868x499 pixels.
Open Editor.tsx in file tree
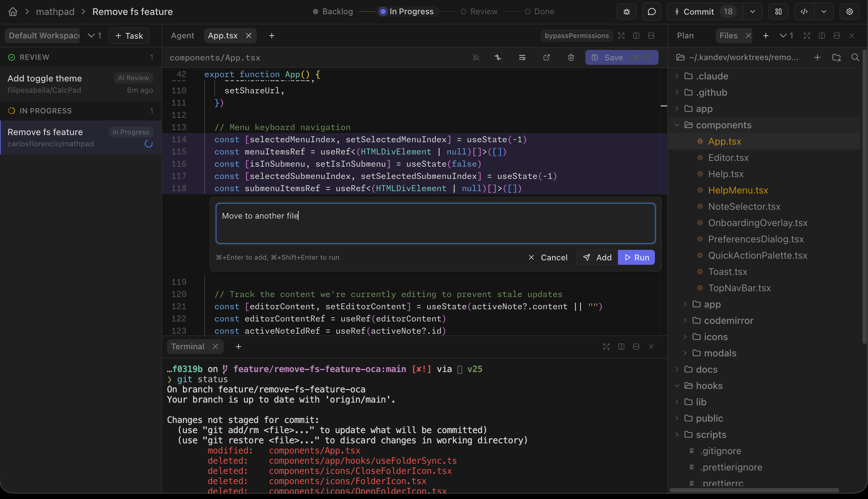[728, 158]
